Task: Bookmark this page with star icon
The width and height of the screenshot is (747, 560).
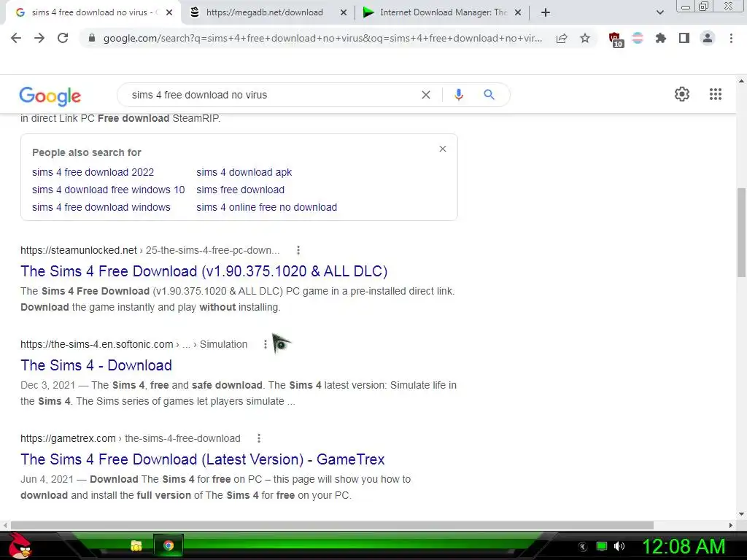Action: 585,38
